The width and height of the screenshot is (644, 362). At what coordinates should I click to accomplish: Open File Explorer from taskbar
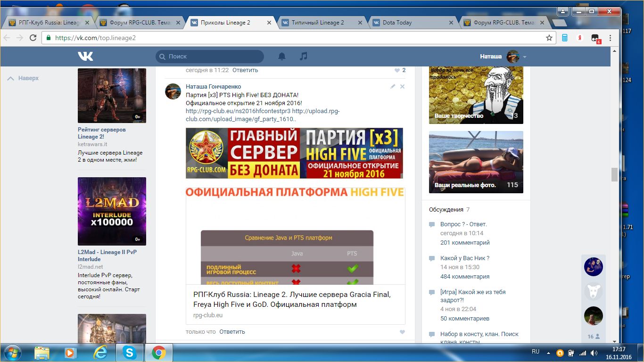(41, 353)
